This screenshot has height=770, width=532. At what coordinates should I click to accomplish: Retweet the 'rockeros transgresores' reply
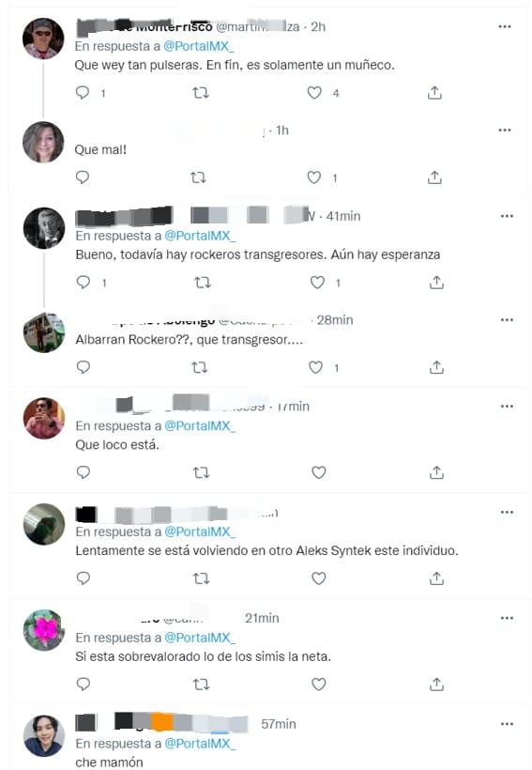pyautogui.click(x=203, y=283)
